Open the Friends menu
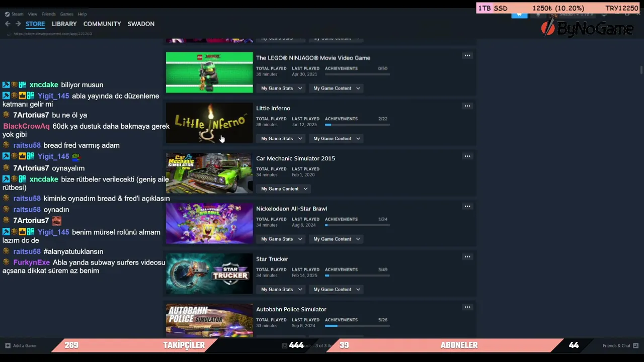The height and width of the screenshot is (362, 644). [x=49, y=14]
